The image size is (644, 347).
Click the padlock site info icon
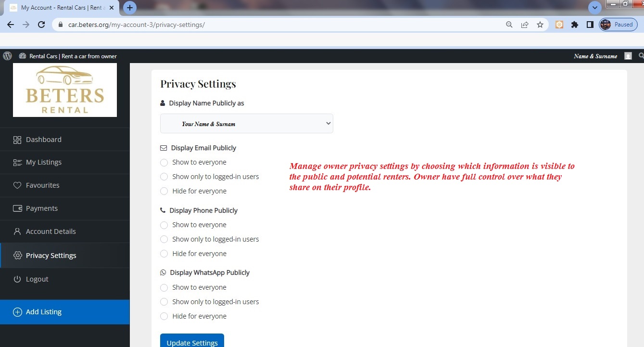pos(61,25)
